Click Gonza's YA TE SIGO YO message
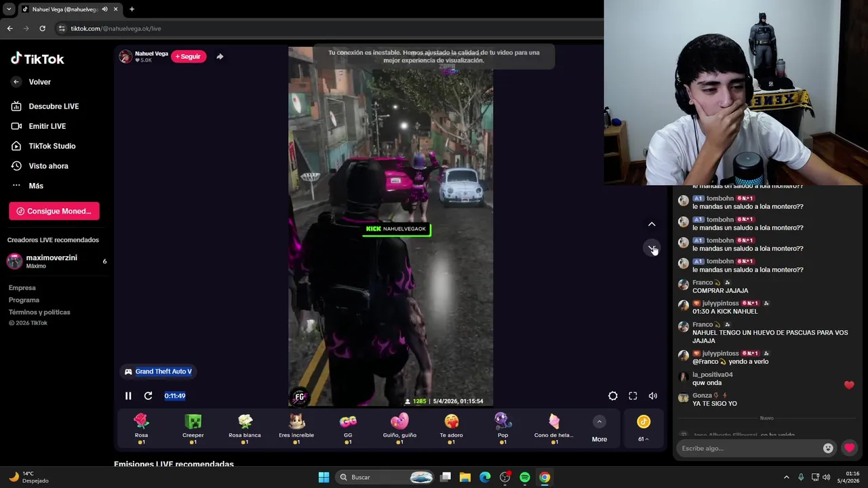This screenshot has height=488, width=868. 715,404
